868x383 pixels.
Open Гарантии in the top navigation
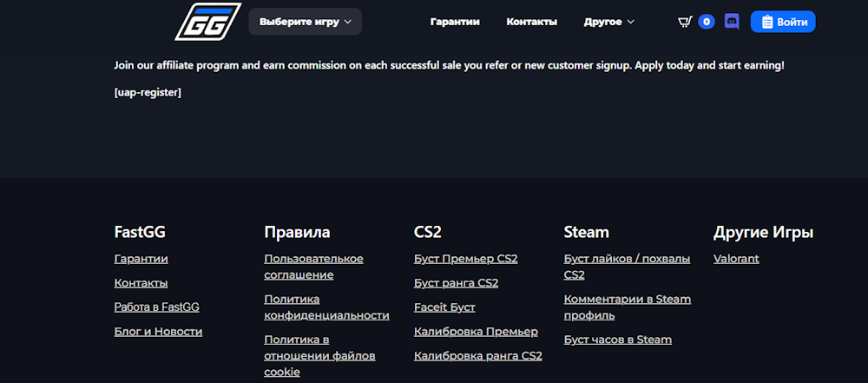pos(455,22)
